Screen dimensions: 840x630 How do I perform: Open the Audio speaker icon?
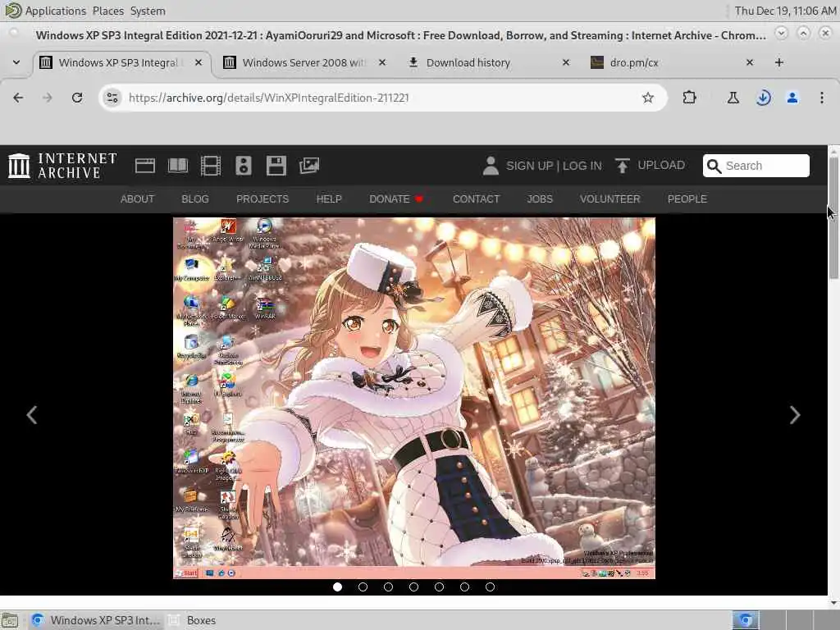pos(243,166)
